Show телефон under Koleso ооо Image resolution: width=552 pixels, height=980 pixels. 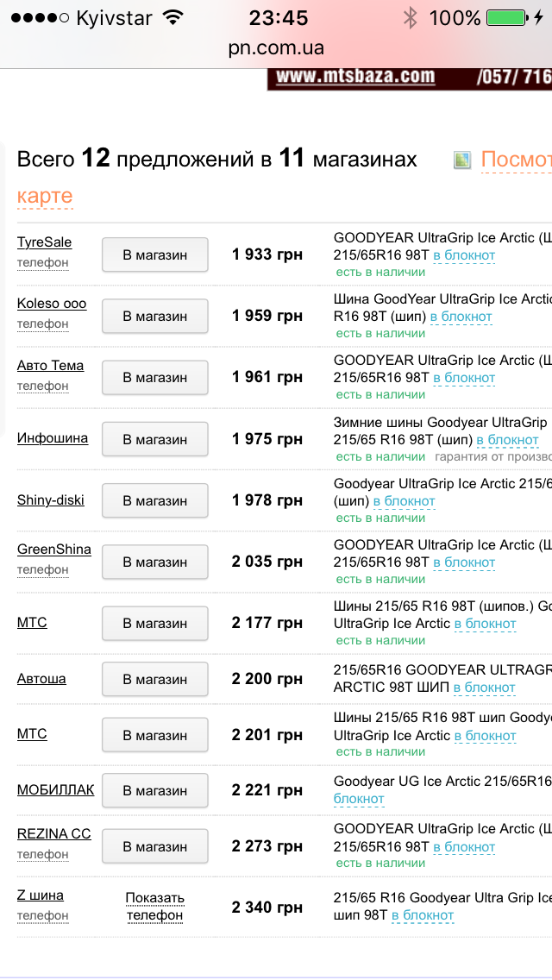pos(43,324)
